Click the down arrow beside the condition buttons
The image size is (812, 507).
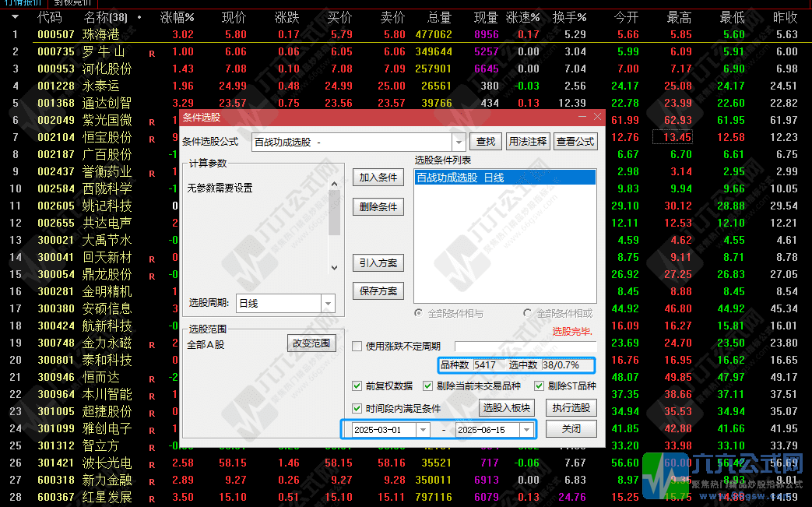pyautogui.click(x=335, y=268)
